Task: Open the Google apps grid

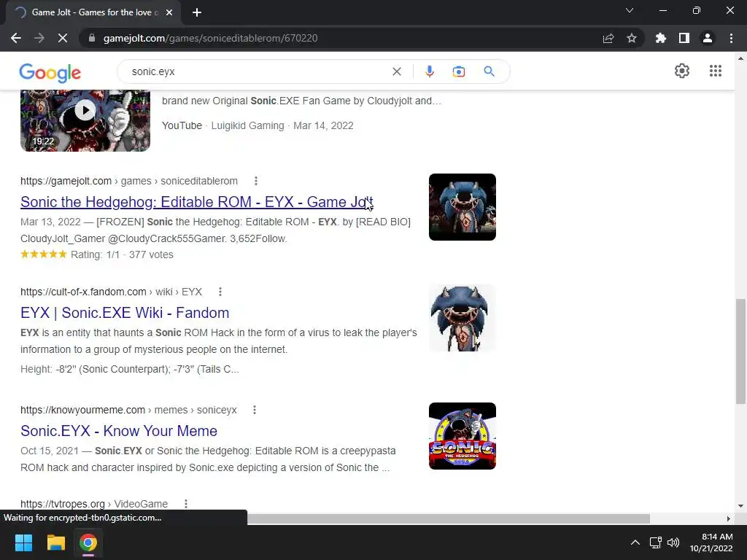Action: [715, 71]
